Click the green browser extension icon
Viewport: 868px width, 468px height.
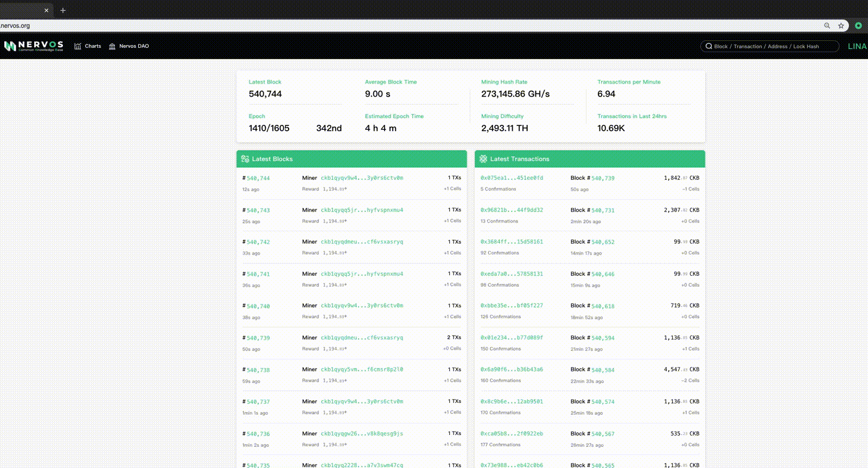pos(858,26)
